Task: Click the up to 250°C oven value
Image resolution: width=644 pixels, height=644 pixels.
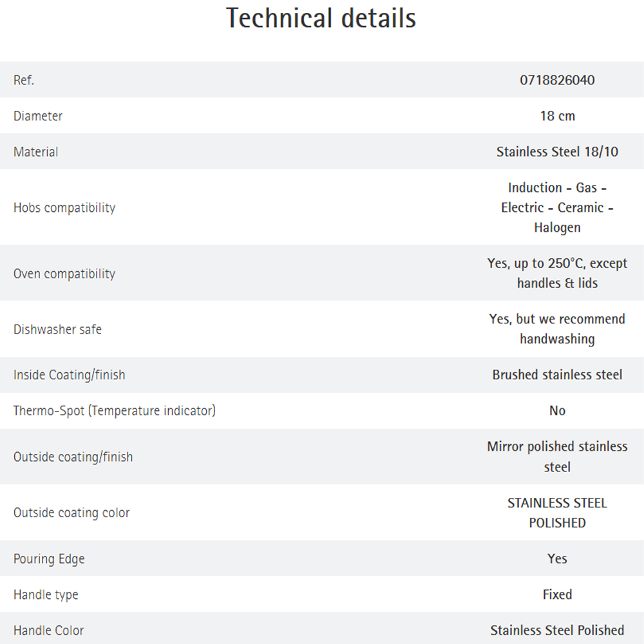Action: [557, 273]
